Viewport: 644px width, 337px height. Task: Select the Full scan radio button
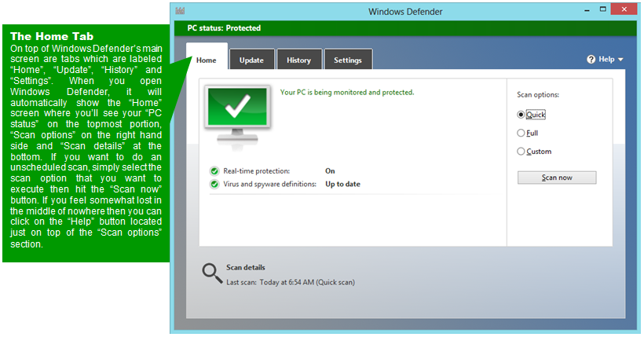click(x=521, y=133)
